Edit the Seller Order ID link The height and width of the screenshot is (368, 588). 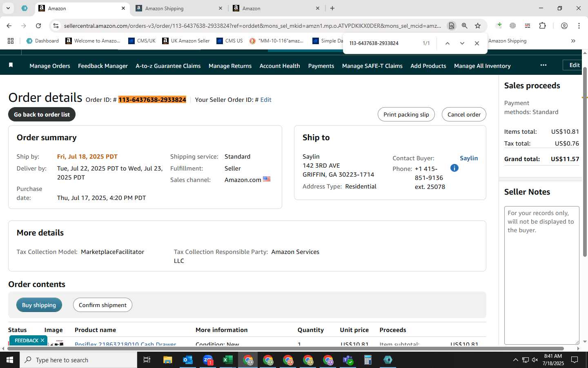(266, 100)
